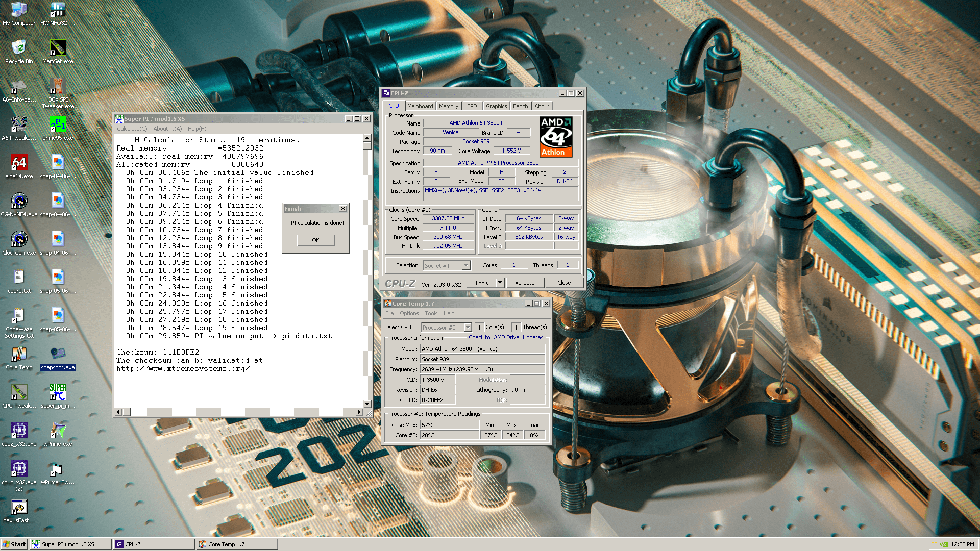The image size is (980, 551).
Task: Click the Core Temp Frequency field
Action: (482, 369)
